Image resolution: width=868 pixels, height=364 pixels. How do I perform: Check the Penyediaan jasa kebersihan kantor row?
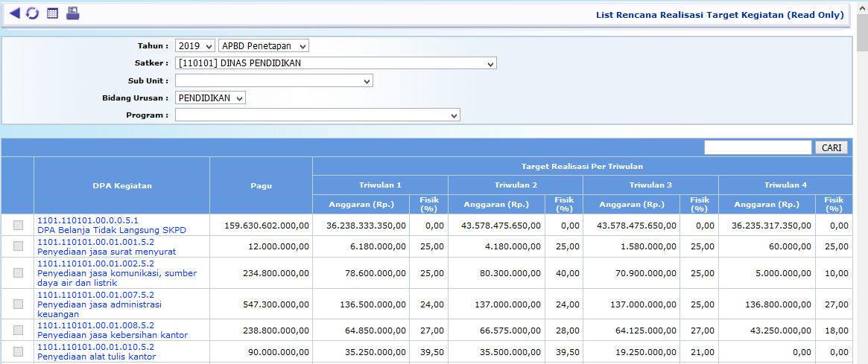click(x=18, y=330)
